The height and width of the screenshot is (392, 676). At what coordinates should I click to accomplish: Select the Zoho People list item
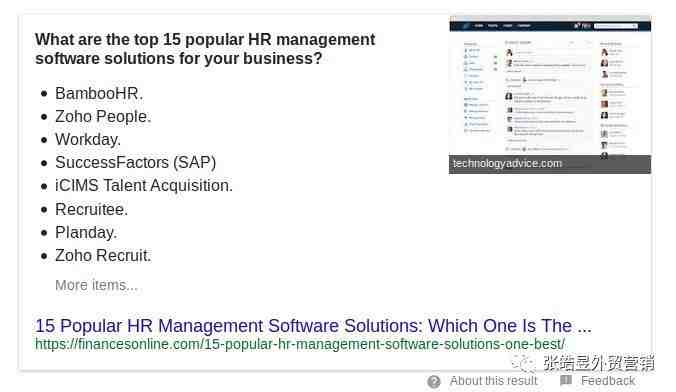tap(103, 116)
